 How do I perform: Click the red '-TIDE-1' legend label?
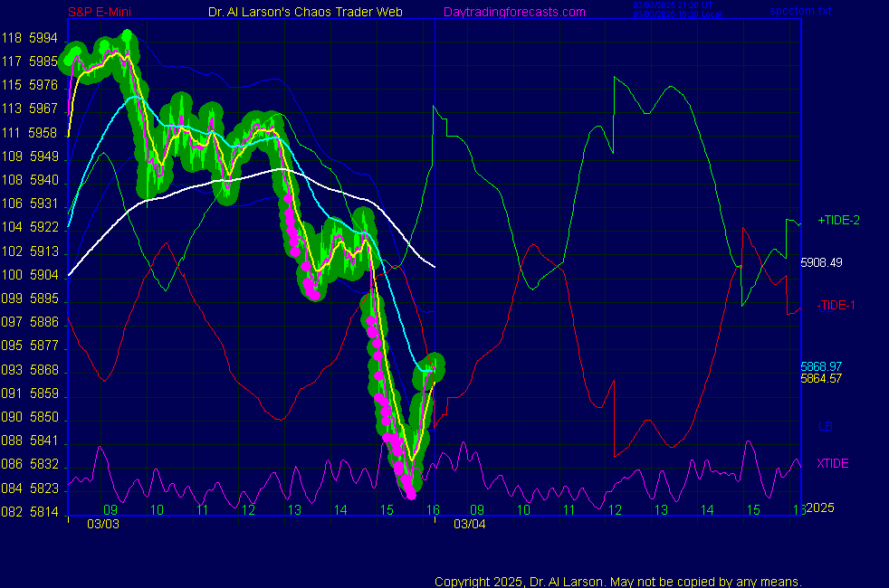click(836, 306)
